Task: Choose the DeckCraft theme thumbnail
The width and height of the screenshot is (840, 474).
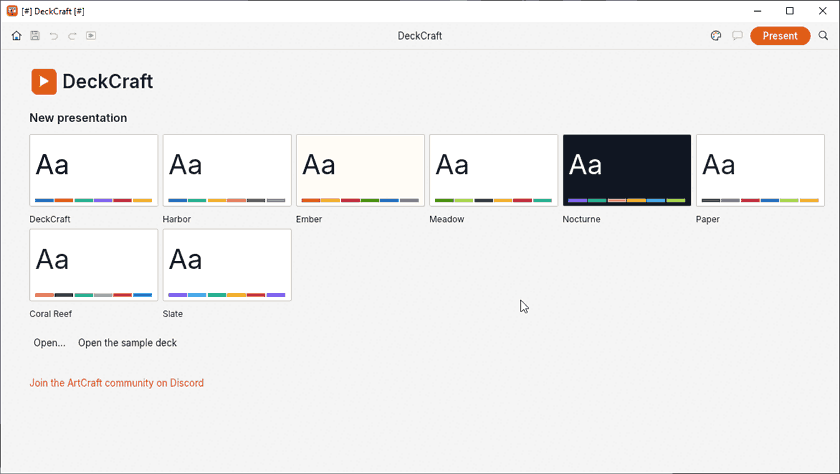Action: (x=94, y=170)
